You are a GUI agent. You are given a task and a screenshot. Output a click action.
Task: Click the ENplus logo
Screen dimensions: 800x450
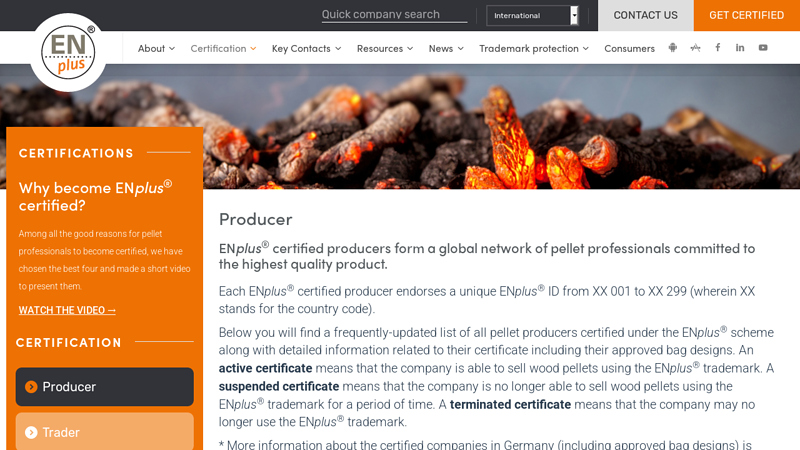coord(68,52)
